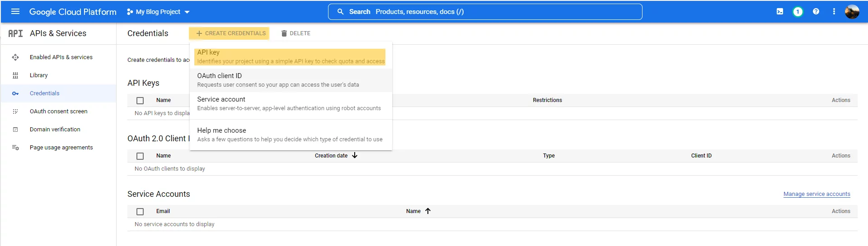Screen dimensions: 868x246
Task: Click the Credentials page title
Action: [x=148, y=33]
